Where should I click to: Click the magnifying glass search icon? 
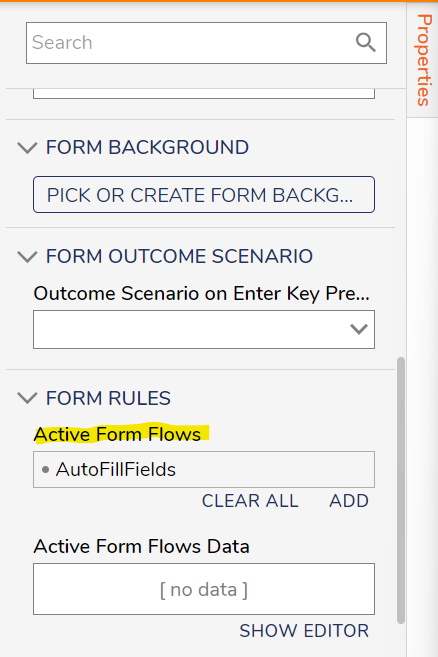pyautogui.click(x=365, y=42)
